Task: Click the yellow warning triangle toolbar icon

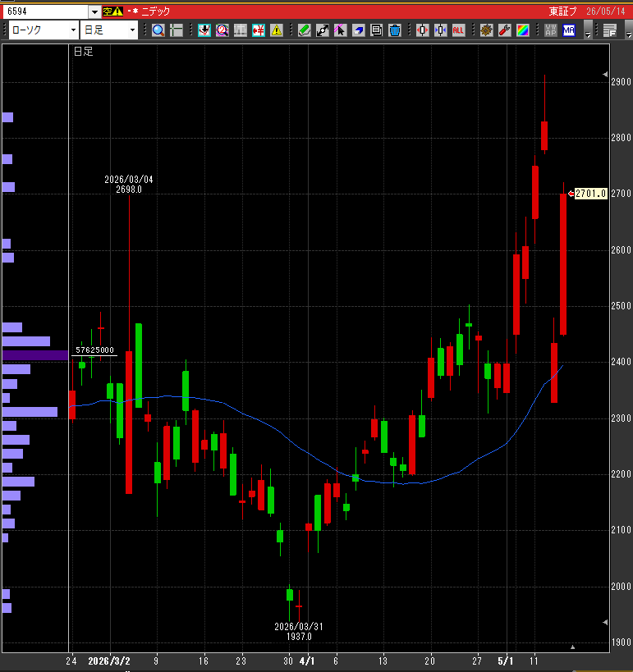Action: [276, 30]
